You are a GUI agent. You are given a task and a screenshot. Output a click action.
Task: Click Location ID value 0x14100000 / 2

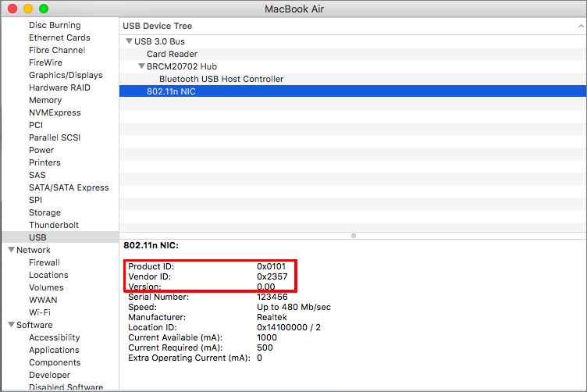tap(289, 327)
